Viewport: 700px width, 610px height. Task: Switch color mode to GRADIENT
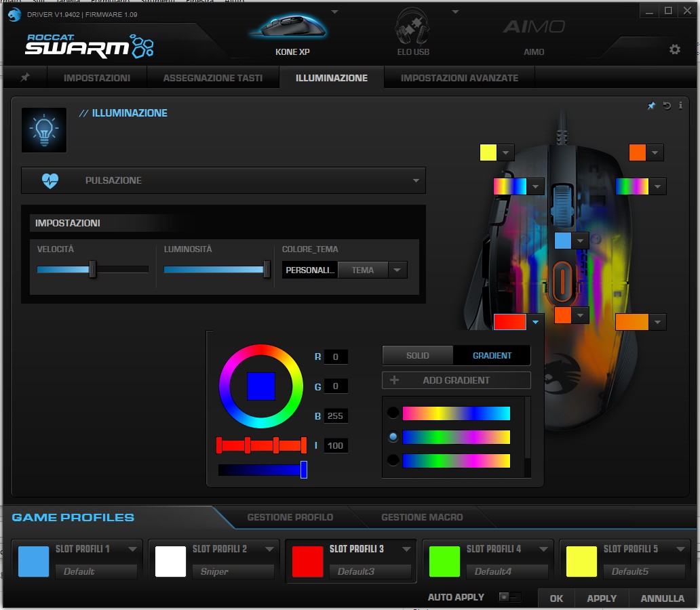click(492, 356)
